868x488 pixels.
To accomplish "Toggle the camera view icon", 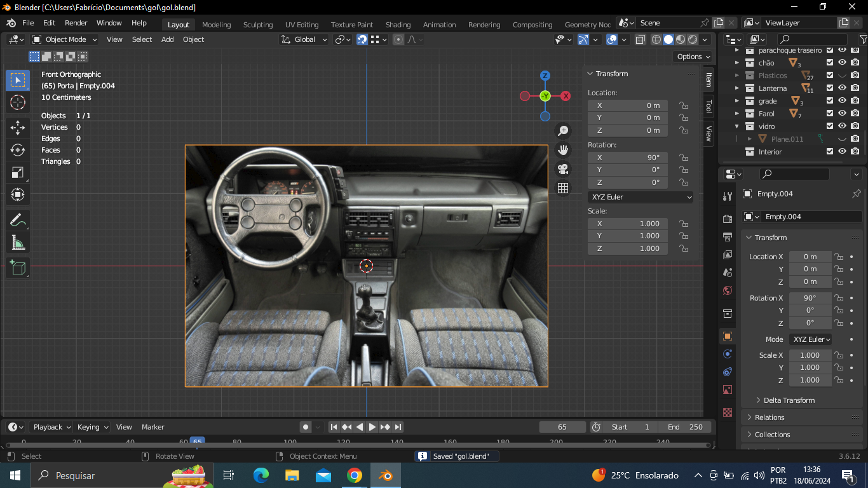I will [x=562, y=169].
